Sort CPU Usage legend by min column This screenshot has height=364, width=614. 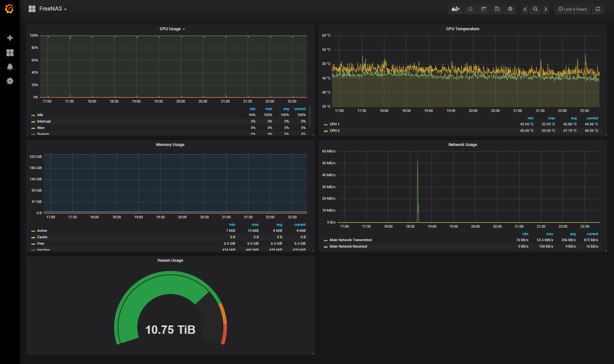coord(252,109)
